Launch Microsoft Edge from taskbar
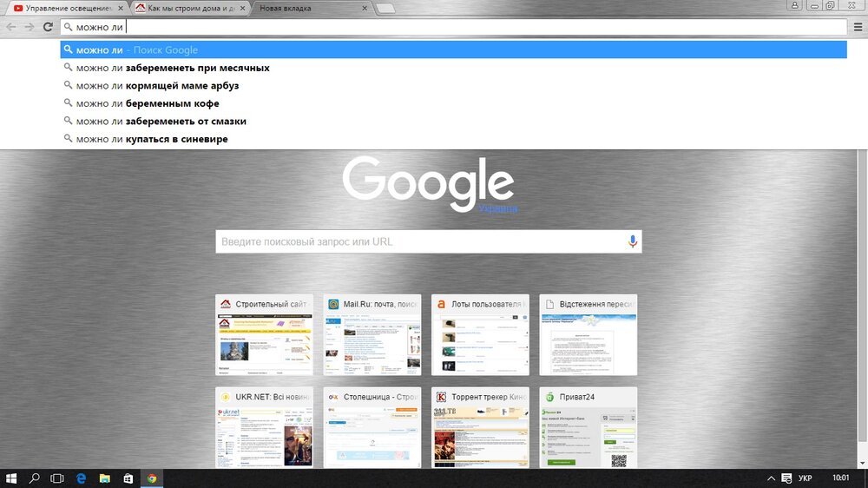 coord(81,478)
